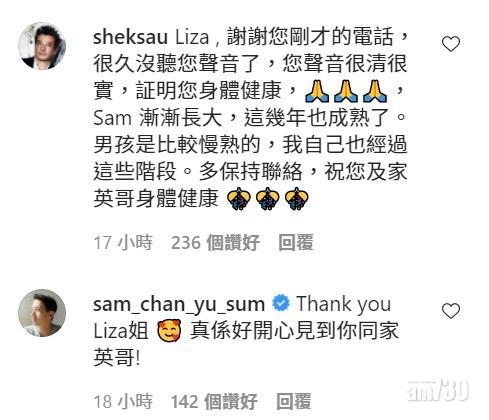Like sam_chan_yu_sum's reply with heart icon
The width and height of the screenshot is (489, 420).
[451, 311]
